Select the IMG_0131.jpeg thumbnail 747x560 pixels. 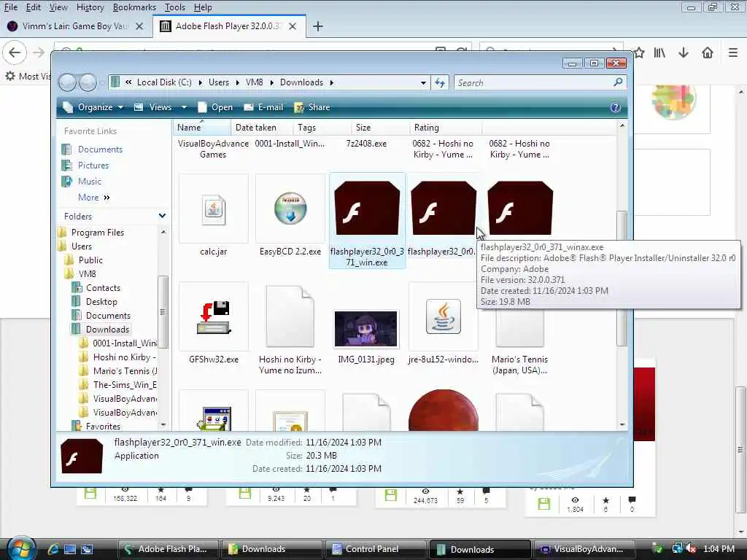366,329
